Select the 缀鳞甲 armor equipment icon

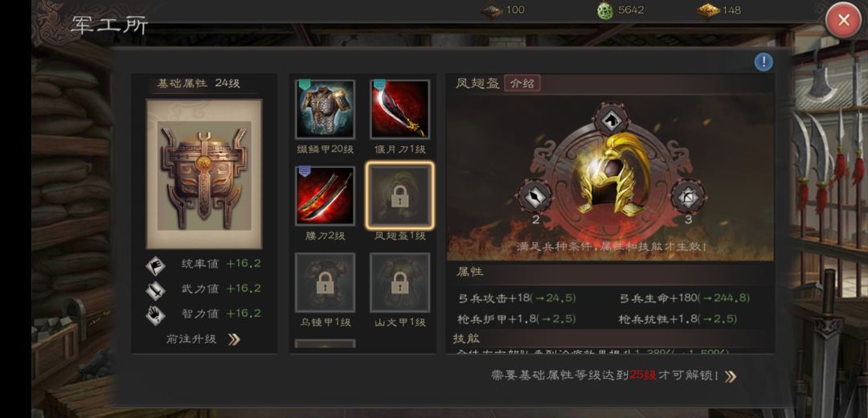(325, 109)
